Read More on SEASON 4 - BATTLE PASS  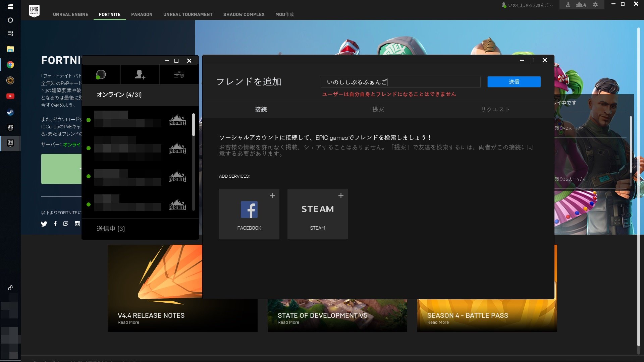438,322
